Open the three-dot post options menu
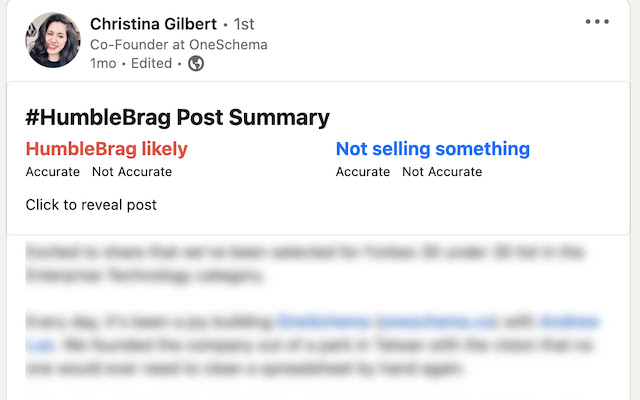This screenshot has width=640, height=400. (x=597, y=22)
